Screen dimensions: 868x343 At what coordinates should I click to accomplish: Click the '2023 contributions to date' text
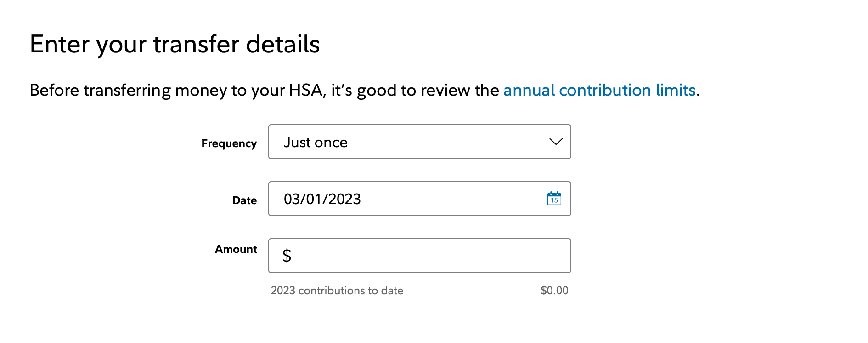(337, 291)
